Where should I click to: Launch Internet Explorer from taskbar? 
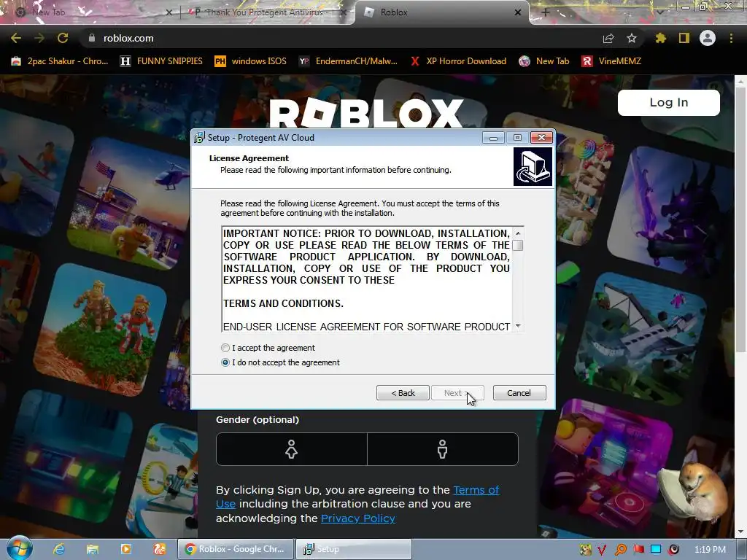click(x=58, y=549)
